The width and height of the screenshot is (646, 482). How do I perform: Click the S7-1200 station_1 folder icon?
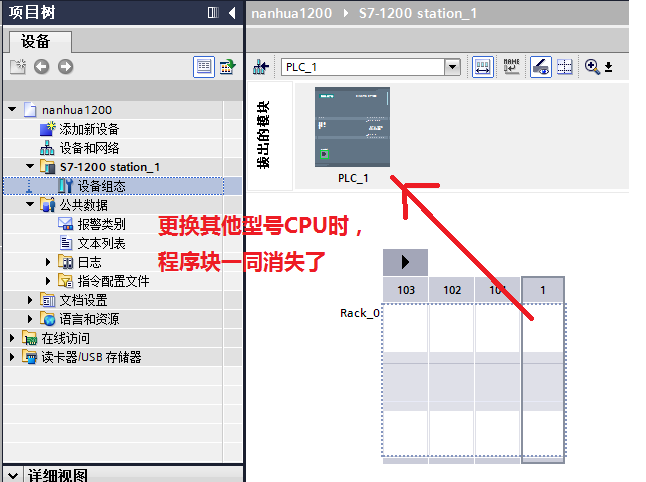click(48, 167)
